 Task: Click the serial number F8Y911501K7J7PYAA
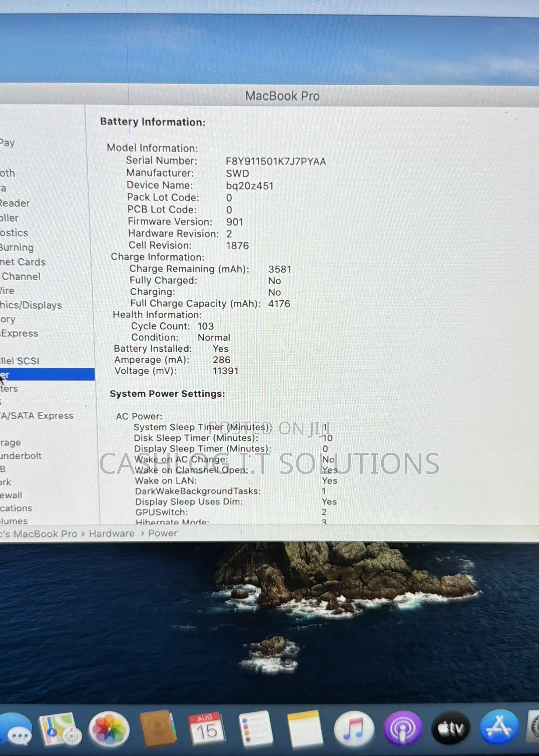coord(276,162)
